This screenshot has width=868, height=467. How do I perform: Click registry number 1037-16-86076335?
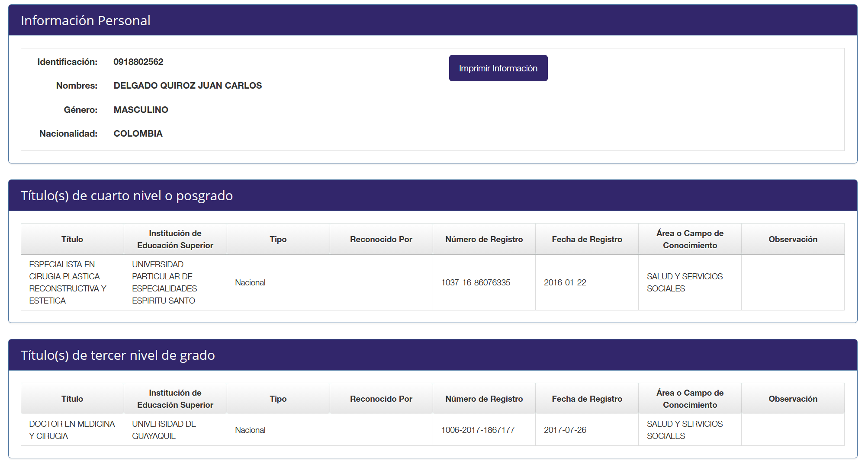(476, 282)
